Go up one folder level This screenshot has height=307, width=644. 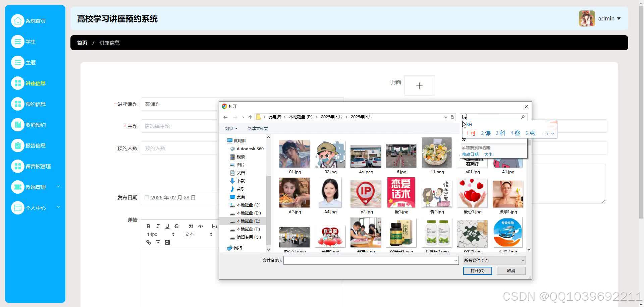pos(250,117)
